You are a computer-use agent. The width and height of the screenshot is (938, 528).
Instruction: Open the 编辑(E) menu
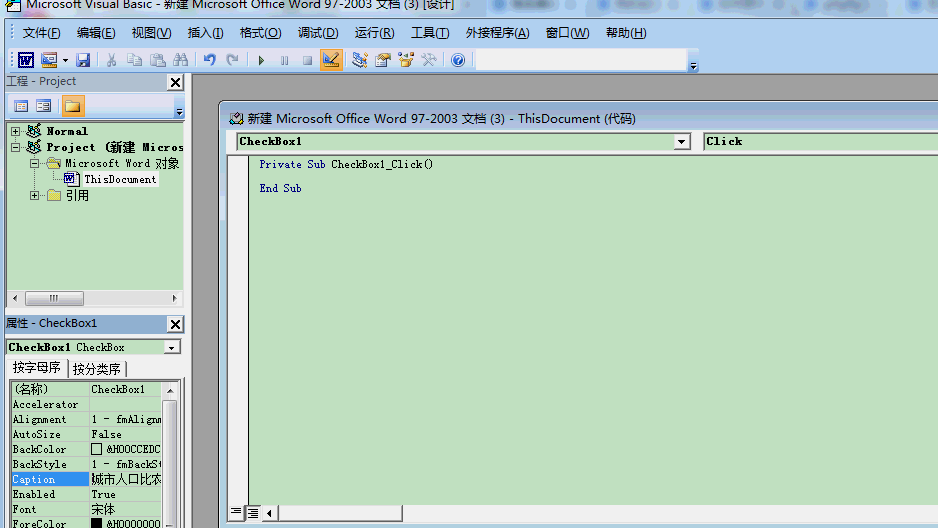click(96, 33)
